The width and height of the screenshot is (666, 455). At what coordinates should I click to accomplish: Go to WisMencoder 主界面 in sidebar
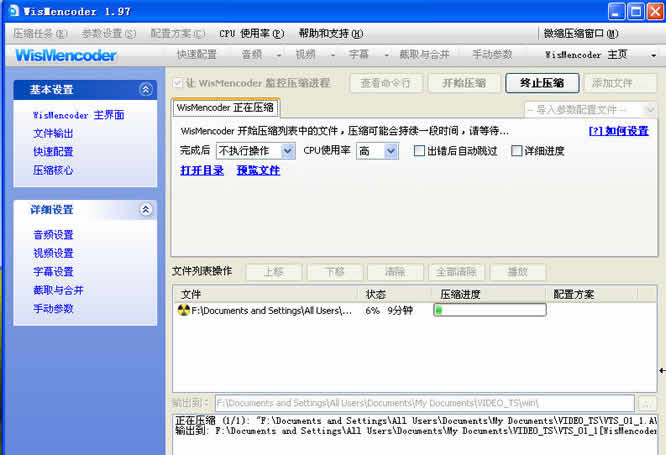(79, 115)
